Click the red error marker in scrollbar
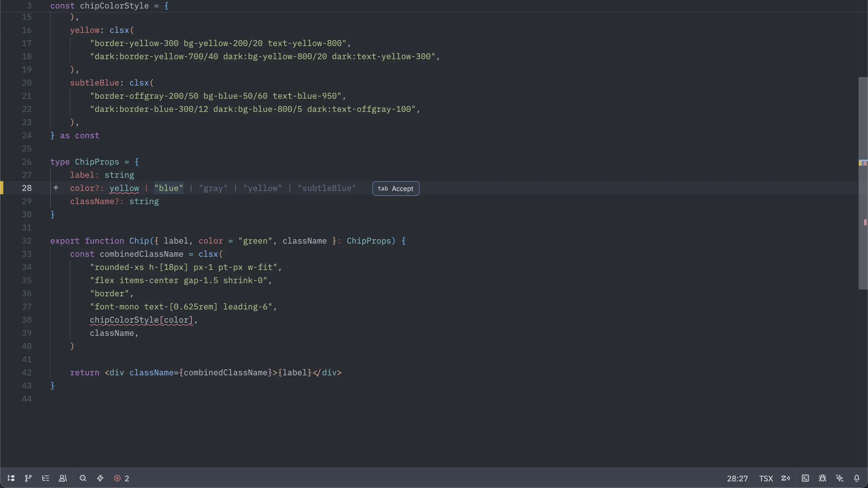The height and width of the screenshot is (488, 868). [865, 222]
